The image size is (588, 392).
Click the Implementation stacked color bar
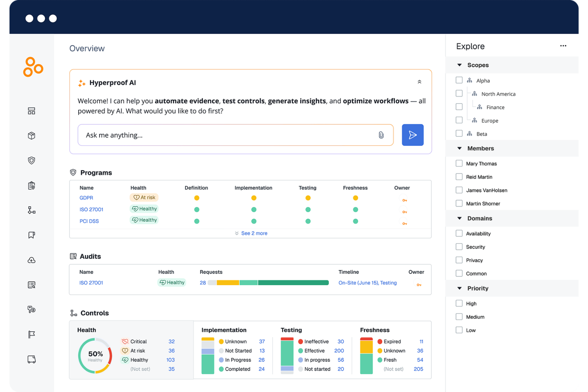pyautogui.click(x=208, y=356)
